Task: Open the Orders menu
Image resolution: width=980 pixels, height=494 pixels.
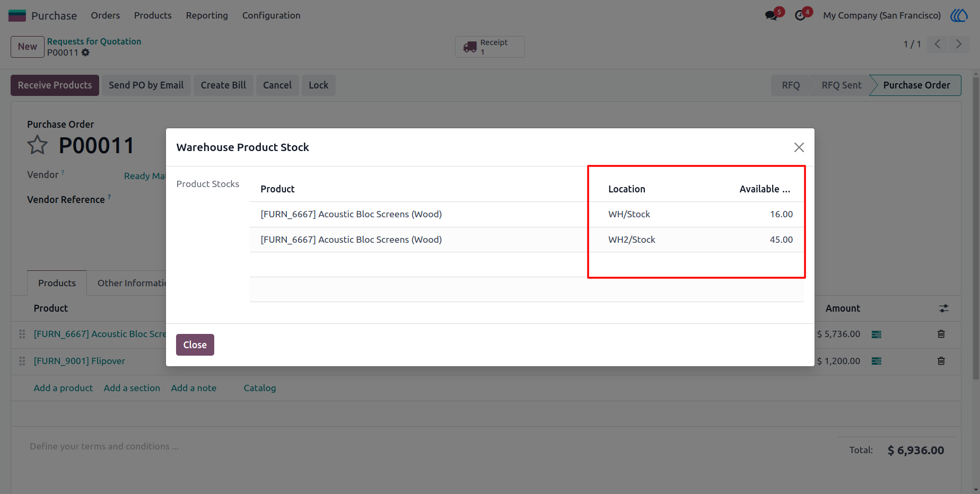Action: pyautogui.click(x=105, y=15)
